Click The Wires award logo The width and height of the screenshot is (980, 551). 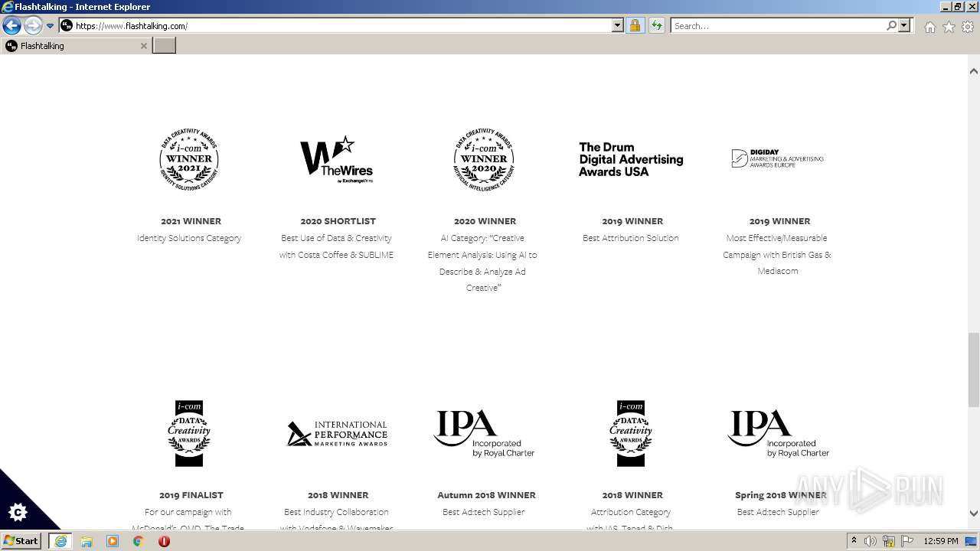pos(337,160)
